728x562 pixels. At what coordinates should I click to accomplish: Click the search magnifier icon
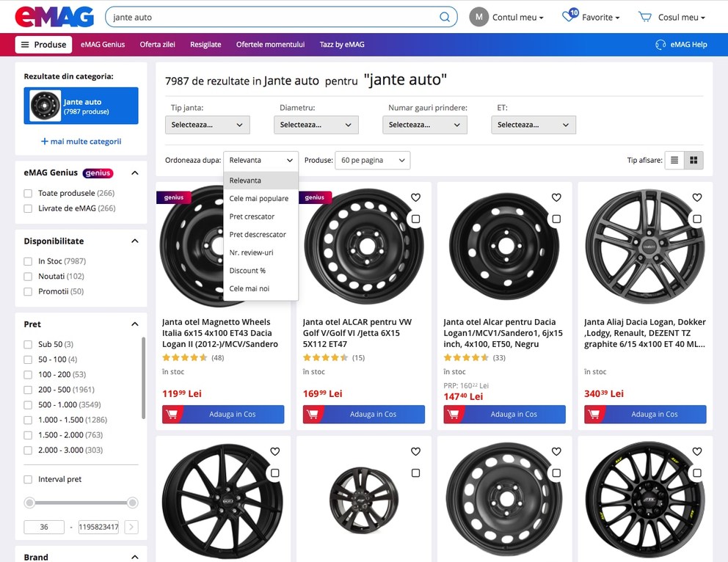tap(445, 17)
